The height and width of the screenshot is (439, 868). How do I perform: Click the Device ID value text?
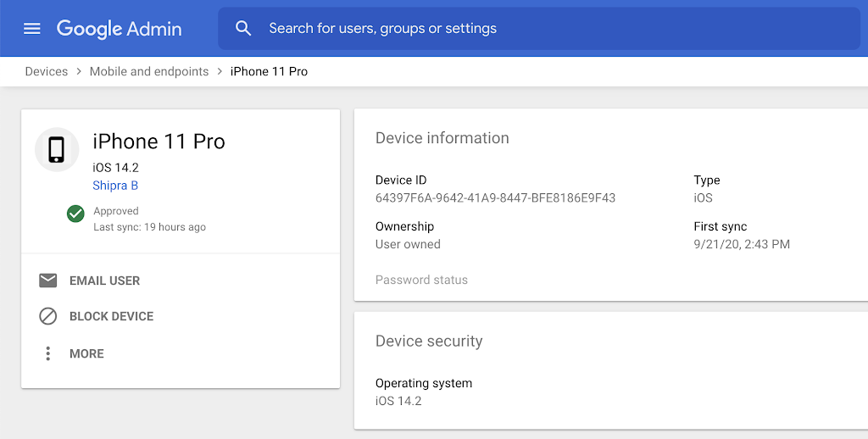point(495,198)
